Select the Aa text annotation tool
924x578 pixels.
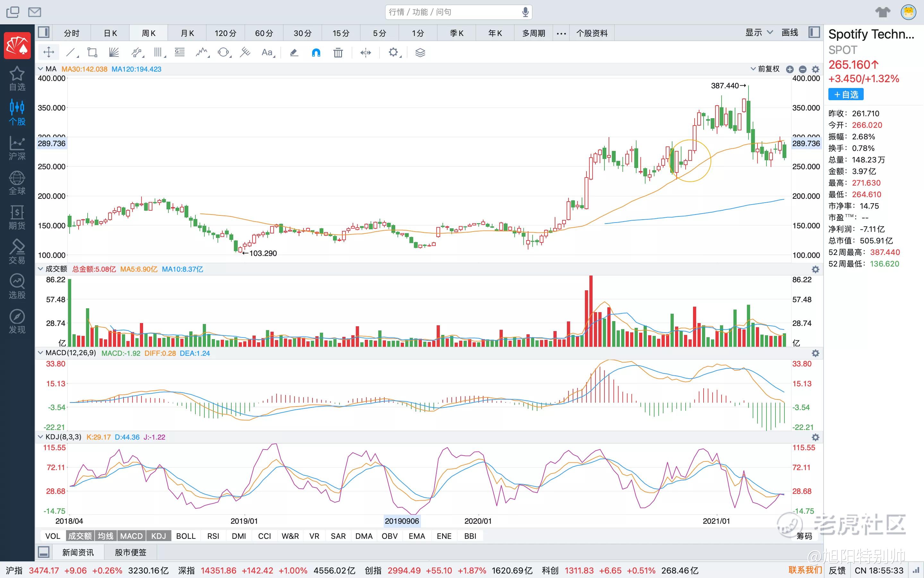[x=268, y=52]
